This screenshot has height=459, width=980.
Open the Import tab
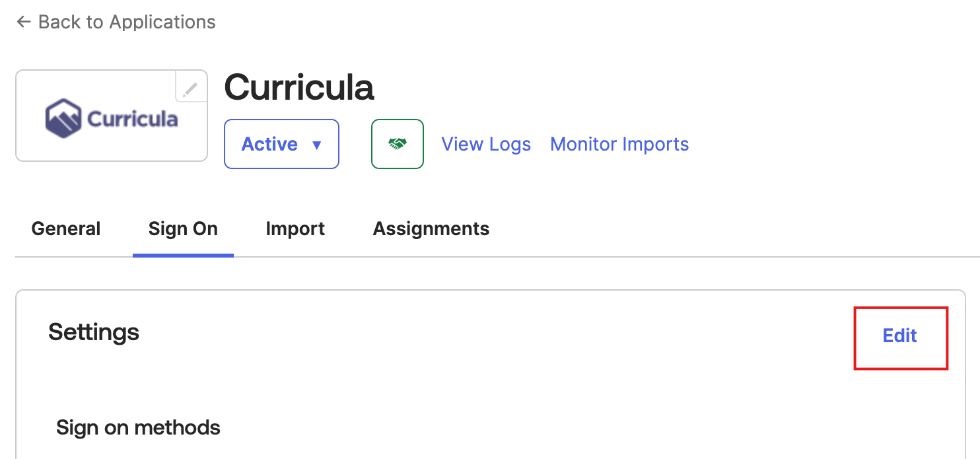295,229
